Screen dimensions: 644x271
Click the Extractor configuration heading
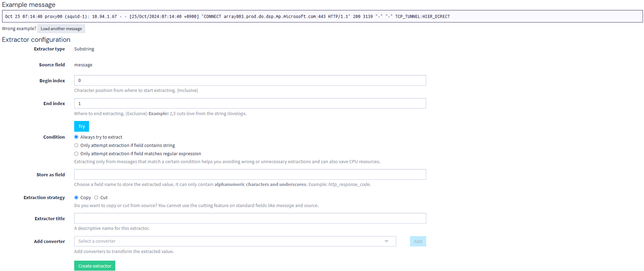coord(36,40)
